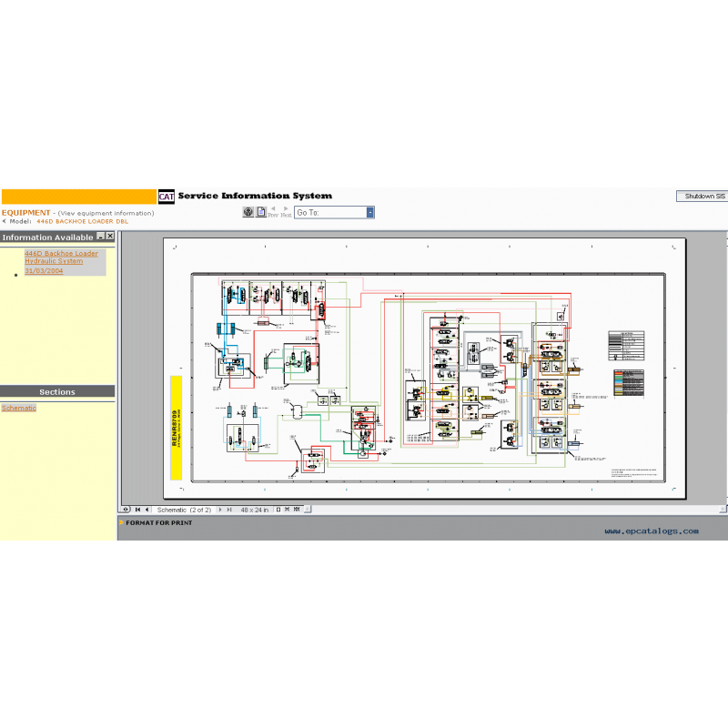Click the circular icon at status bar left
The width and height of the screenshot is (728, 728).
[126, 510]
